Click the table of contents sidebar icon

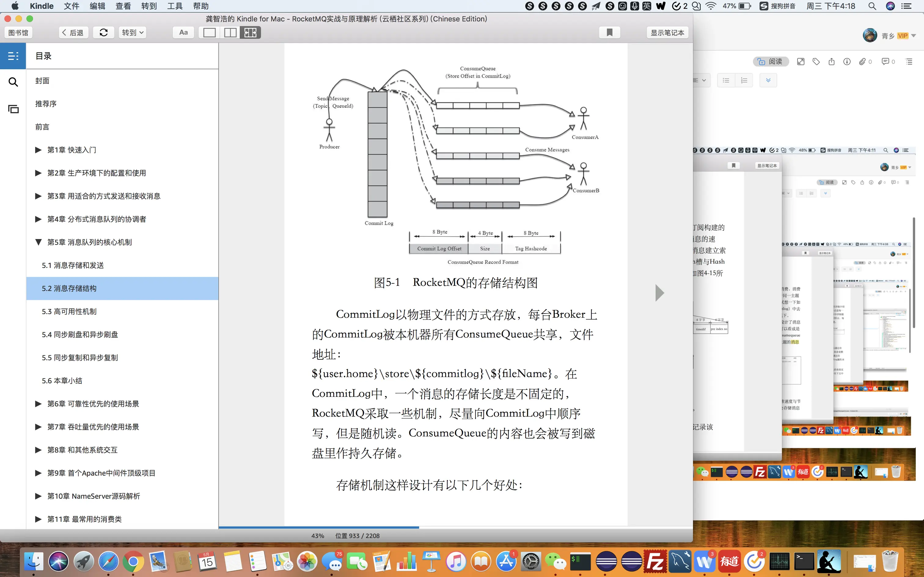click(13, 56)
